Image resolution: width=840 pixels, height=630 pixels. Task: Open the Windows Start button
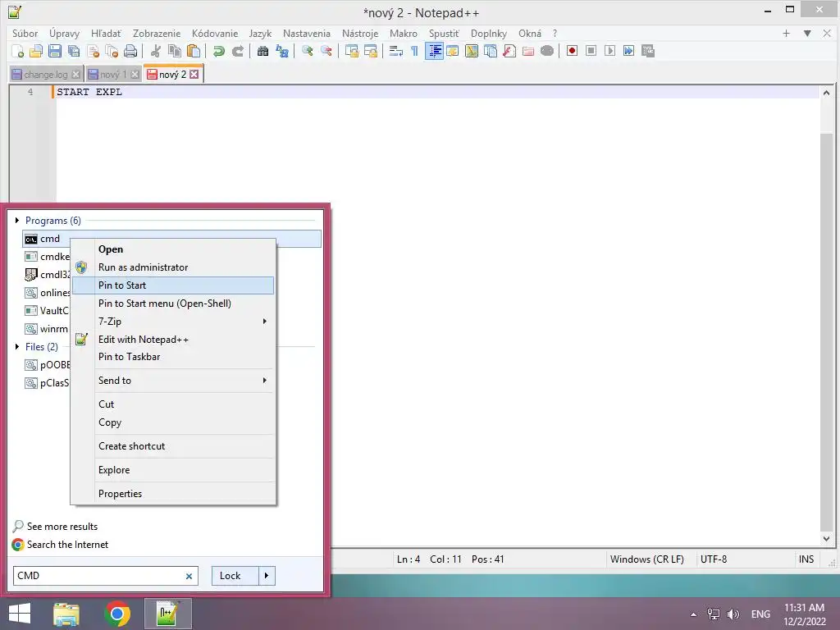pos(20,614)
